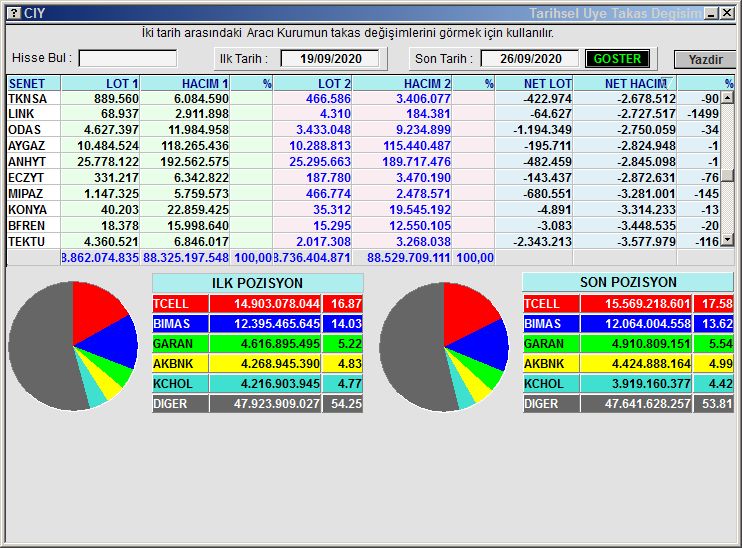The width and height of the screenshot is (742, 548).
Task: Click total HACIM 1 88.325.197.548
Action: point(186,258)
